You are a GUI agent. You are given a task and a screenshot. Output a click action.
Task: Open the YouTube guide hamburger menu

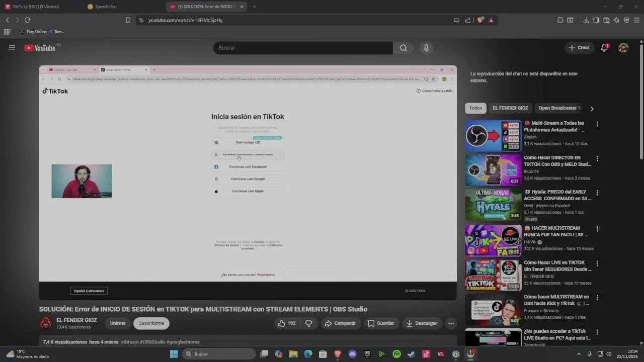pos(12,48)
